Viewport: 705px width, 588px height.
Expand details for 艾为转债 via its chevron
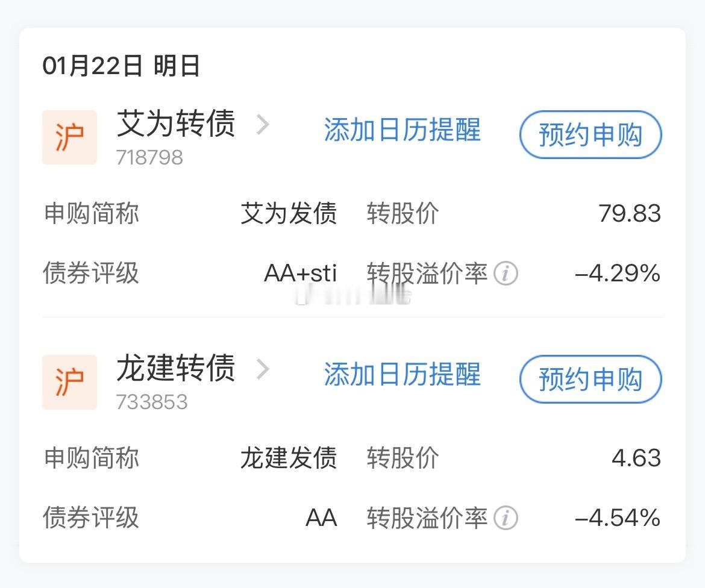pyautogui.click(x=263, y=125)
